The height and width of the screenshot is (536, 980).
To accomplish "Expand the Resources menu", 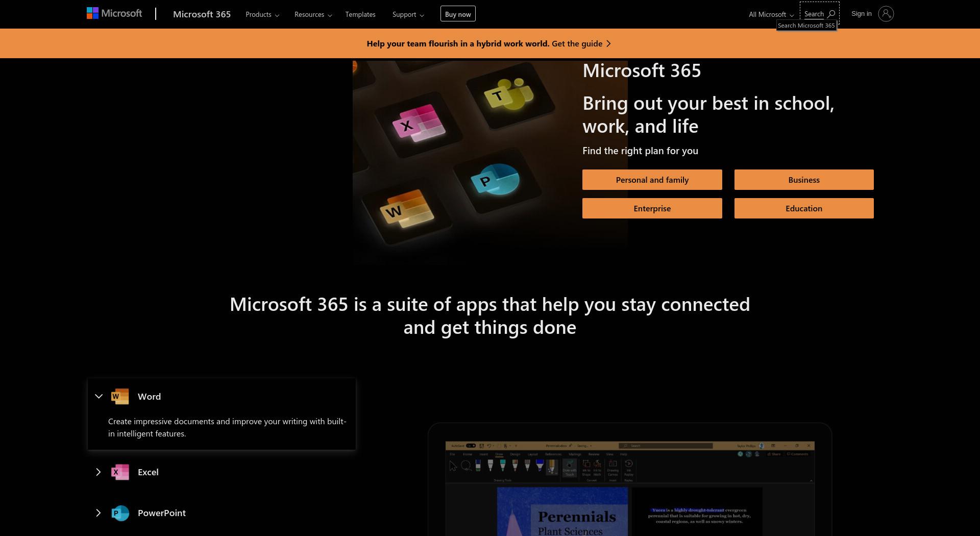I will [313, 14].
